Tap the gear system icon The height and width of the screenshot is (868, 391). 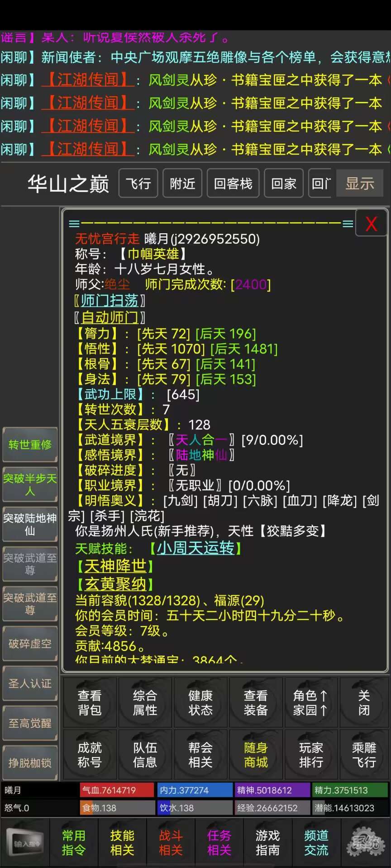[x=366, y=843]
